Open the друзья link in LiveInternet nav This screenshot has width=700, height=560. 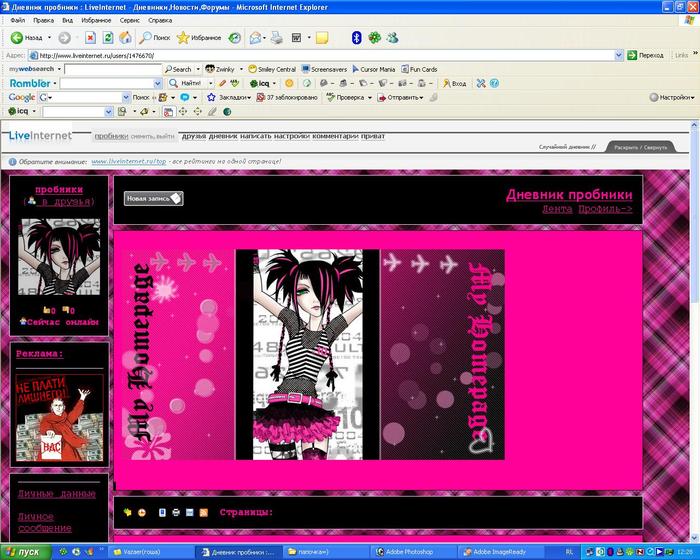click(194, 136)
